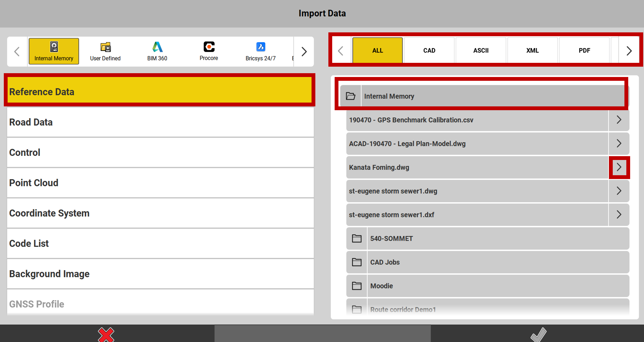Open the Bricsys 24/7 source
The width and height of the screenshot is (644, 342).
(260, 51)
